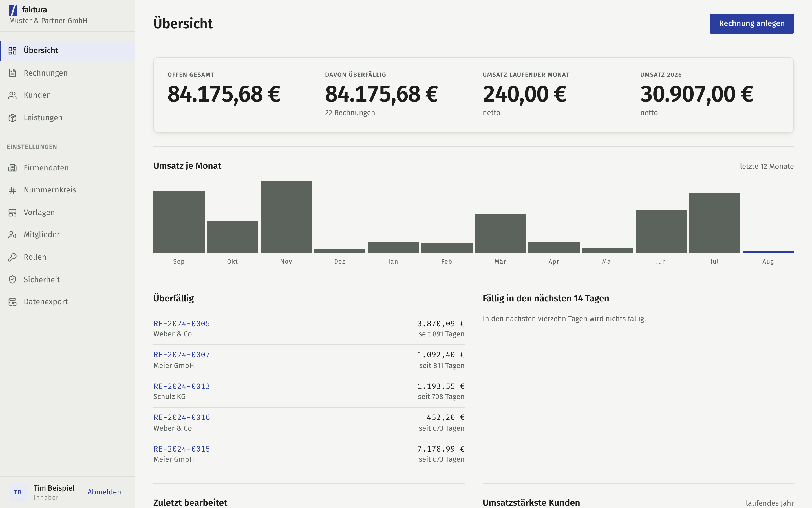Click the Übersicht dashboard grid icon
The width and height of the screenshot is (812, 508).
coord(12,51)
